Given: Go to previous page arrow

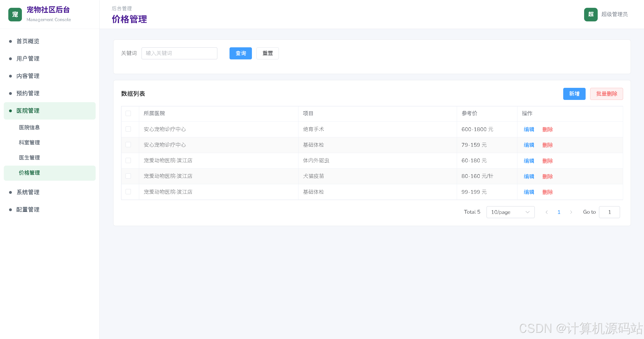Looking at the screenshot, I should click(x=547, y=212).
